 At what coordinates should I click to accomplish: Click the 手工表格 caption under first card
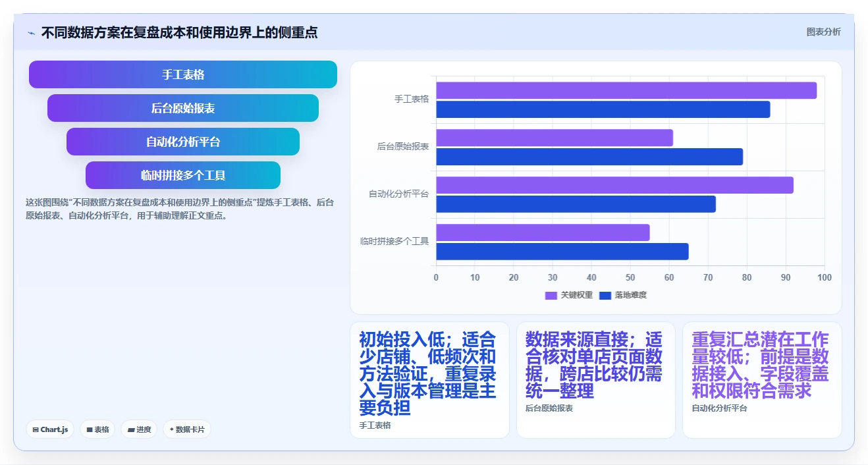point(375,425)
